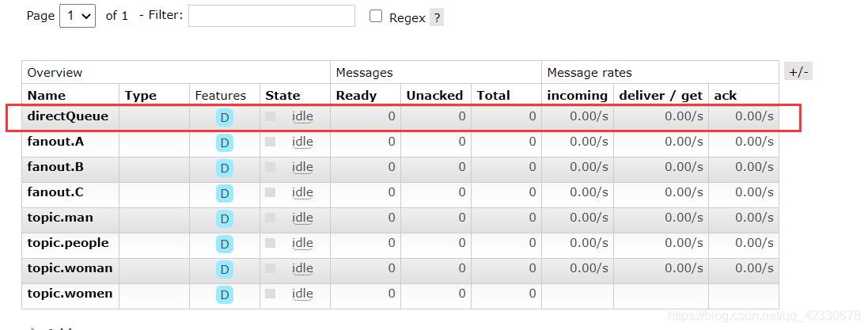The width and height of the screenshot is (868, 330).
Task: Click the Ready count for directQueue
Action: [x=392, y=116]
